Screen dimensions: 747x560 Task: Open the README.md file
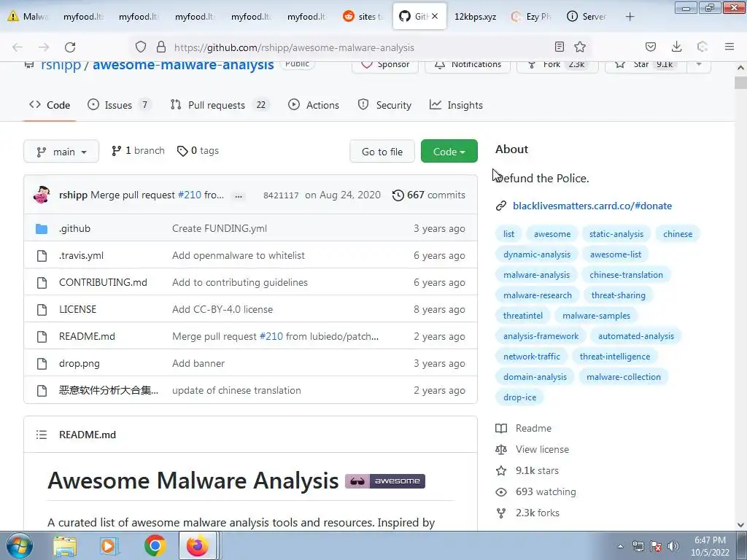click(x=87, y=337)
